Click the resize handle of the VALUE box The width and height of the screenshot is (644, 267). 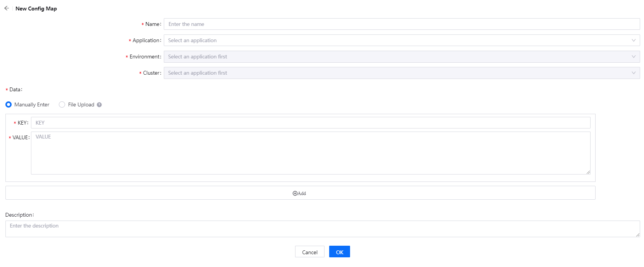[588, 172]
